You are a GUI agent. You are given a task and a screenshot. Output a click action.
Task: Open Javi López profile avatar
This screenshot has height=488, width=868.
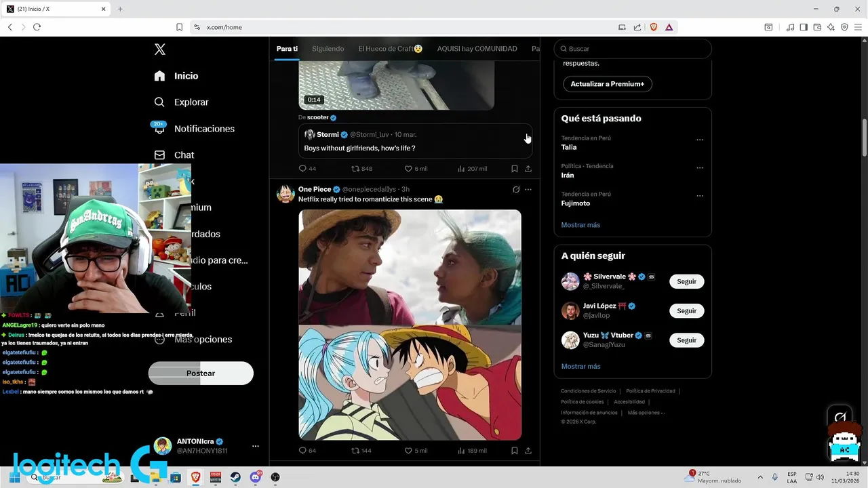[x=570, y=311]
